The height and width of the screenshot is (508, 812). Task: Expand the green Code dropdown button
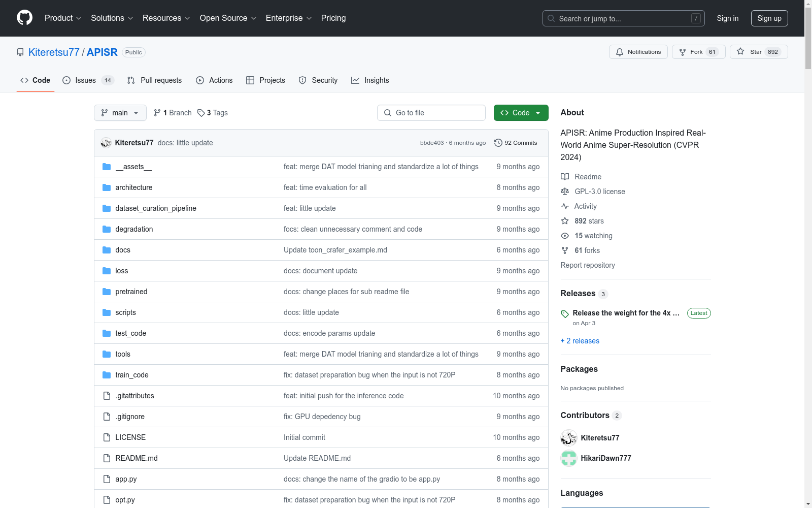click(x=521, y=113)
